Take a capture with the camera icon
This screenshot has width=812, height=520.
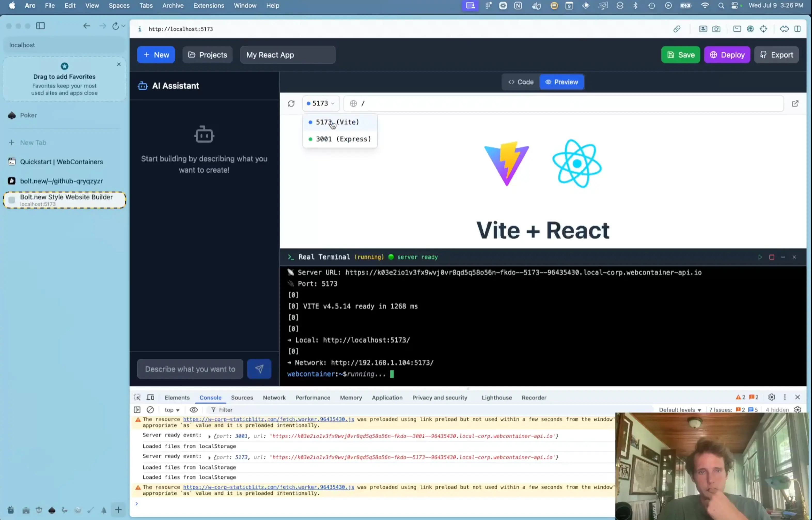click(716, 29)
